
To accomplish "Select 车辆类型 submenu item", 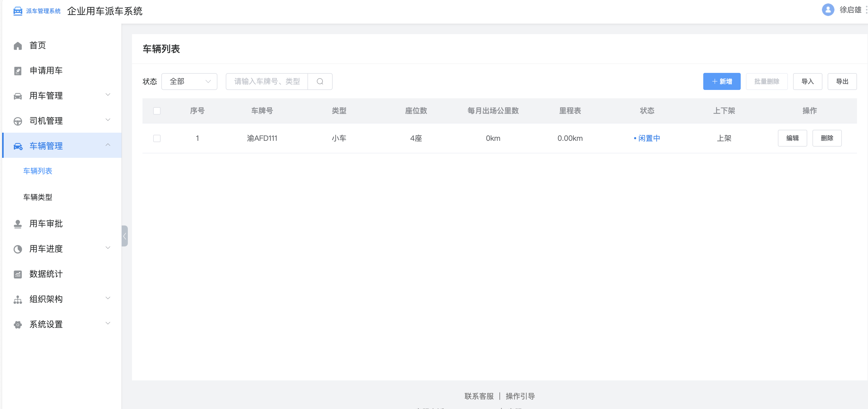I will click(38, 197).
